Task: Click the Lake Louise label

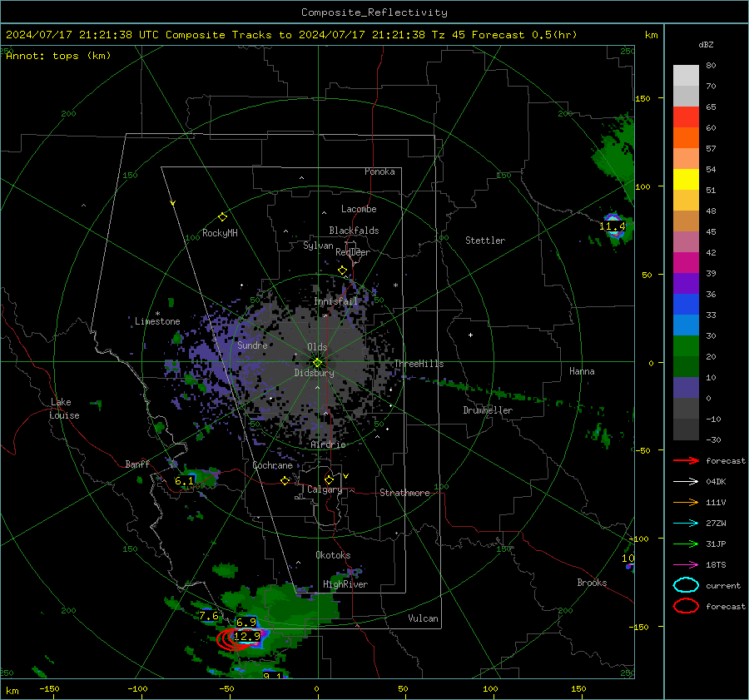Action: click(65, 409)
